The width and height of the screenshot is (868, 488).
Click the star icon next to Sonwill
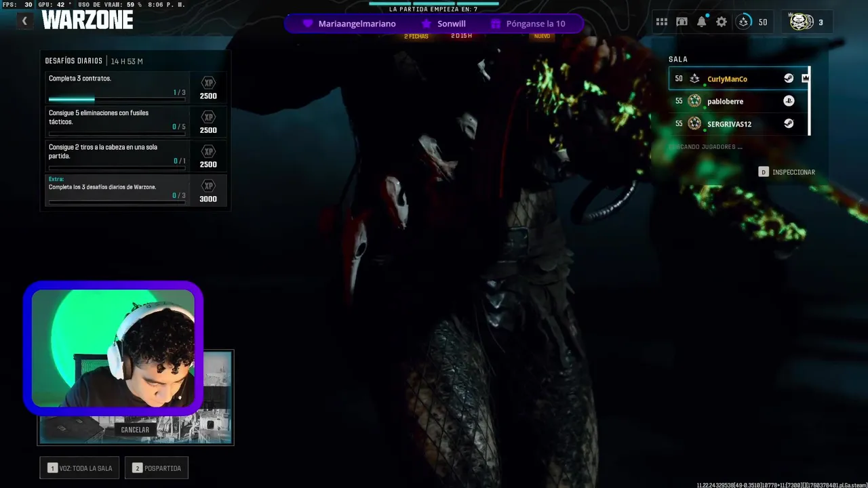[426, 24]
